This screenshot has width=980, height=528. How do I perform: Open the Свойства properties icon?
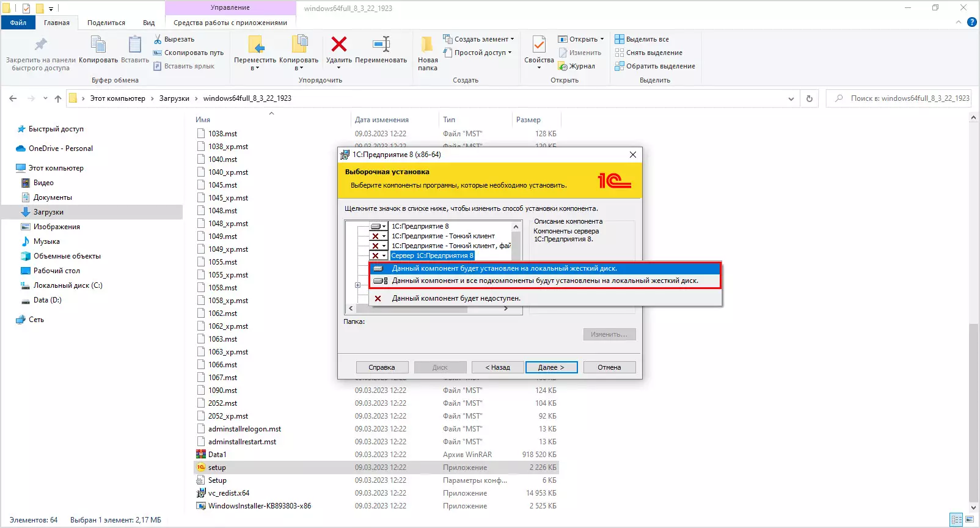click(x=539, y=44)
